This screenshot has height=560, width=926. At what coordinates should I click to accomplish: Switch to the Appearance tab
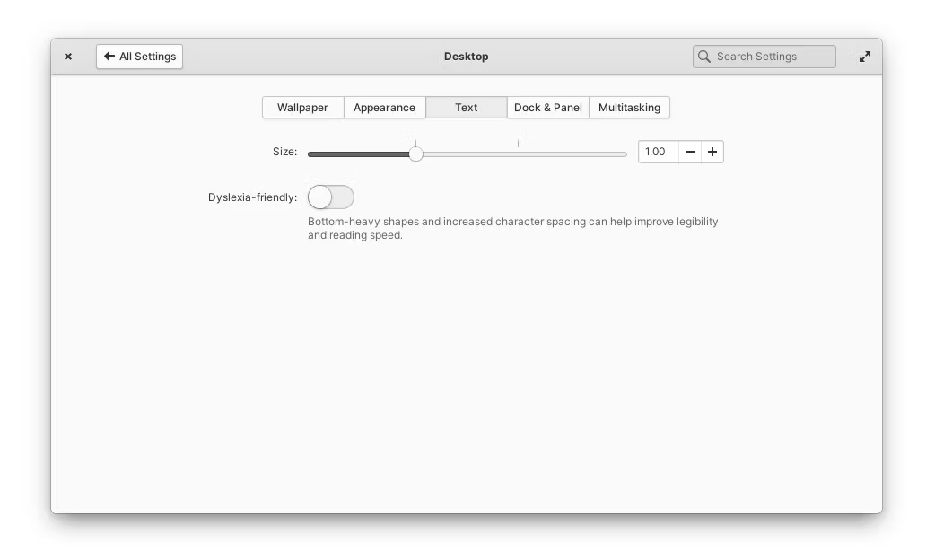point(384,108)
